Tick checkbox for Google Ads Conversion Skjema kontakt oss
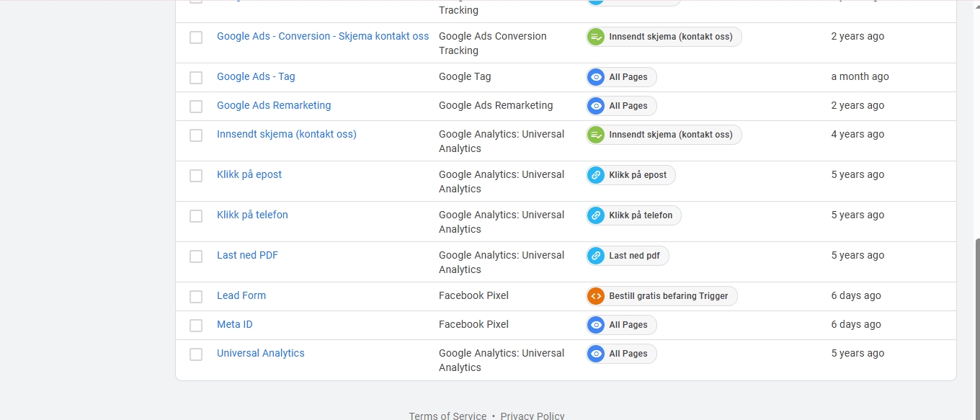Image resolution: width=980 pixels, height=420 pixels. [x=196, y=37]
